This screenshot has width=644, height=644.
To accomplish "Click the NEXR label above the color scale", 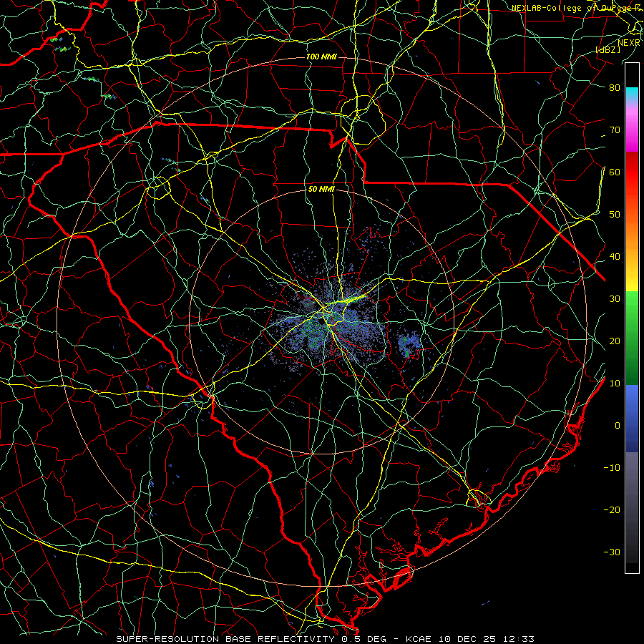I will 628,43.
